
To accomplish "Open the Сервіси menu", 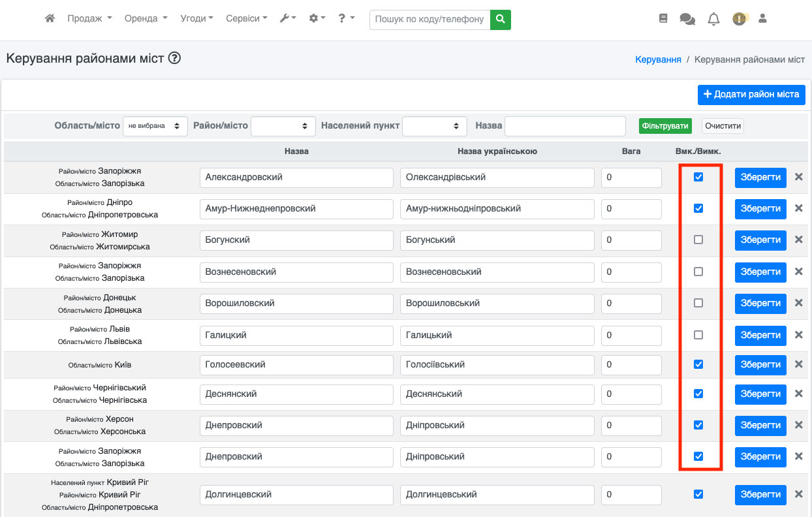I will (246, 19).
